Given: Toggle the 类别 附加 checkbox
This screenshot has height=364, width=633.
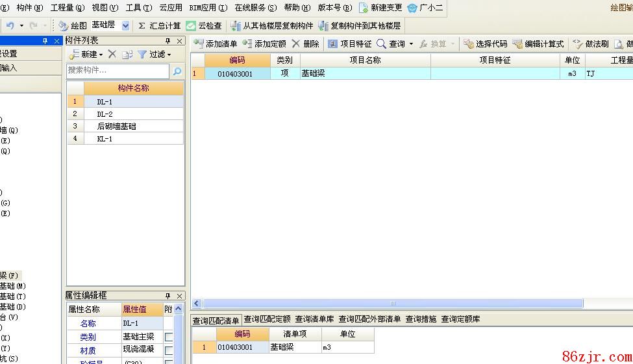Looking at the screenshot, I should tap(169, 337).
